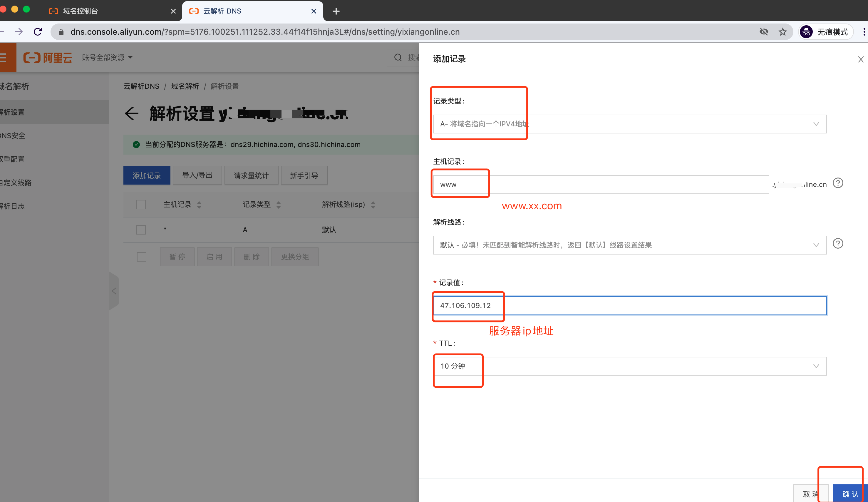The width and height of the screenshot is (868, 502).
Task: Click the 添加记录 button
Action: coord(147,175)
